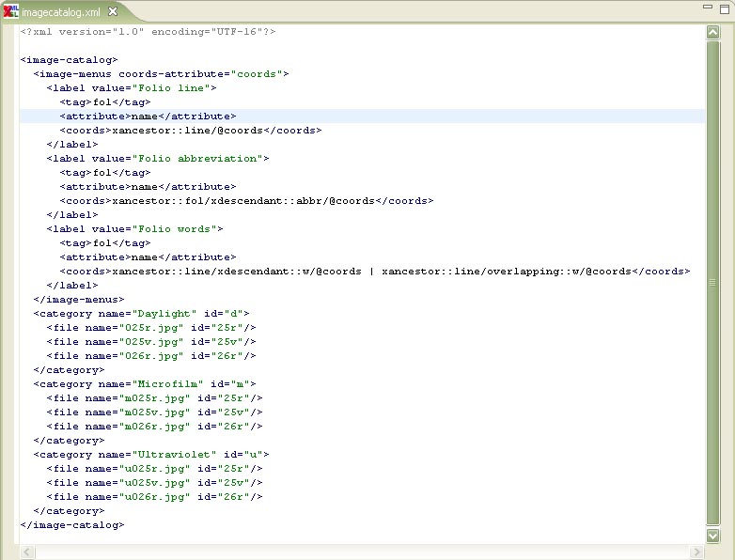Screen dimensions: 735x560
Task: Click the XML file icon on tab
Action: pos(10,11)
